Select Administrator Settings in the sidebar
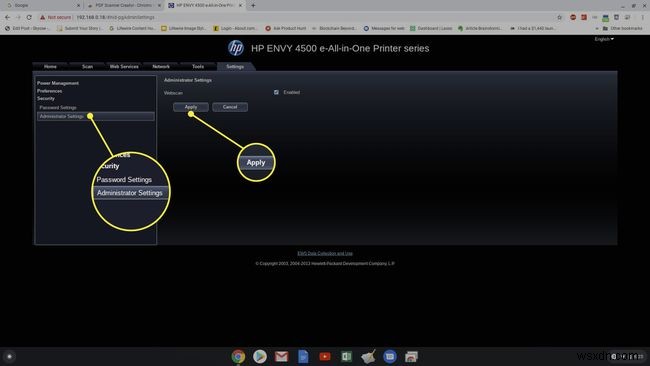The image size is (650, 366). pyautogui.click(x=95, y=116)
